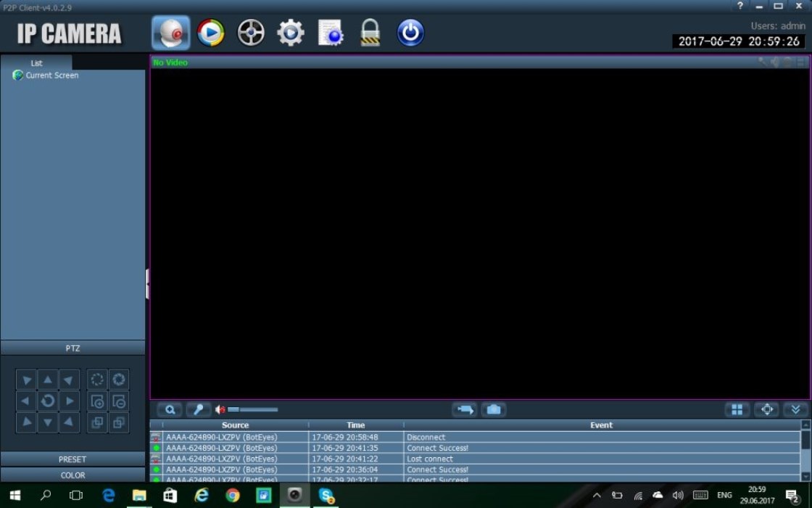
Task: Select the 20:41:35 Connect Success row
Action: point(476,448)
